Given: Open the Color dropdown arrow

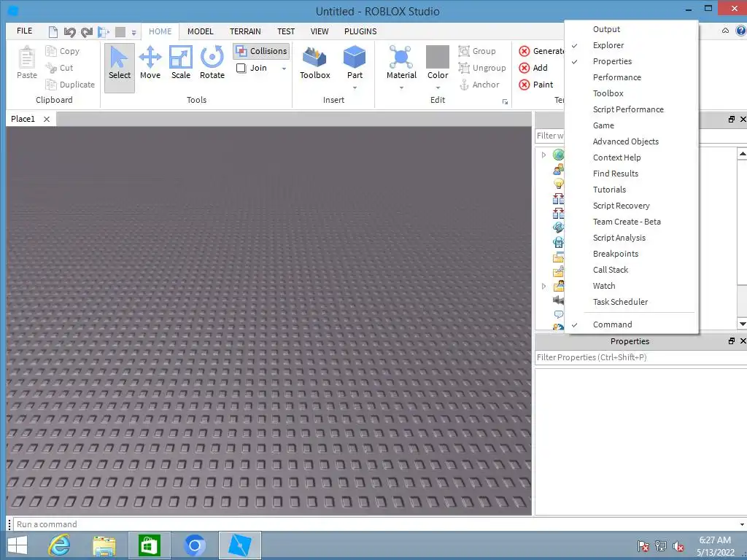Looking at the screenshot, I should 438,87.
